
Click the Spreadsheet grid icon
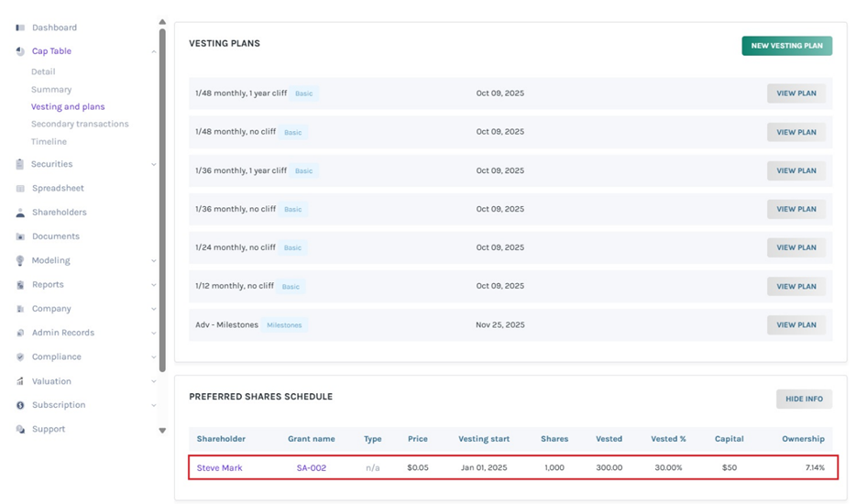pyautogui.click(x=20, y=189)
